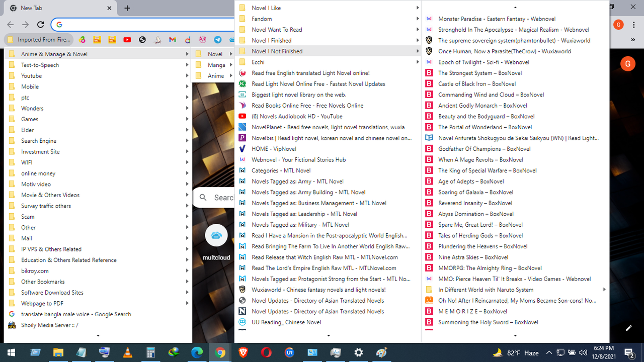Open Reverend Insanity – BoxNovel
644x362 pixels.
(x=515, y=203)
